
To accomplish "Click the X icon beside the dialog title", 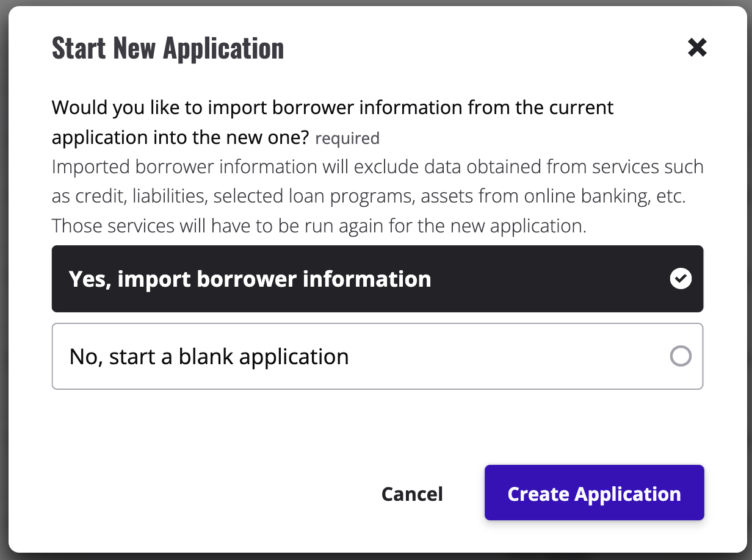I will pos(696,48).
